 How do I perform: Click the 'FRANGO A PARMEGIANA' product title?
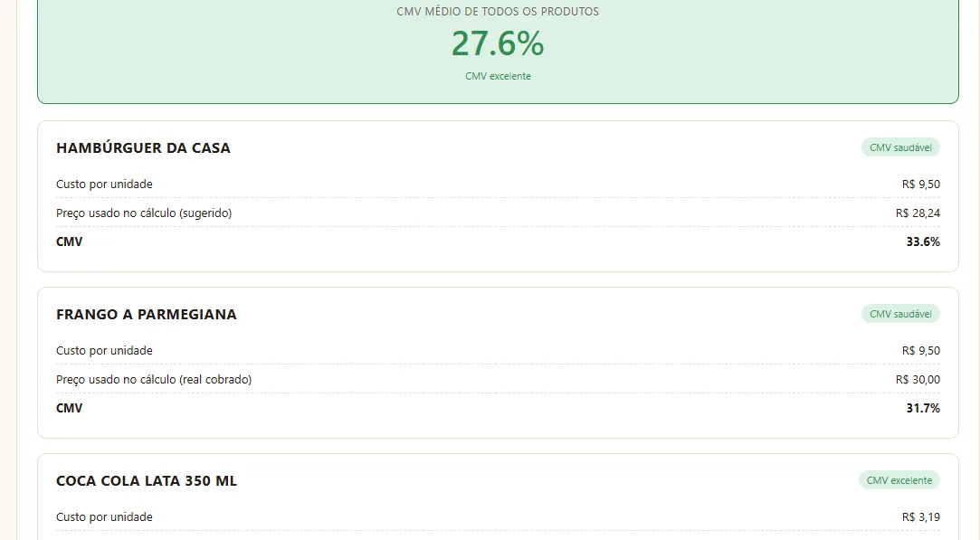(147, 315)
